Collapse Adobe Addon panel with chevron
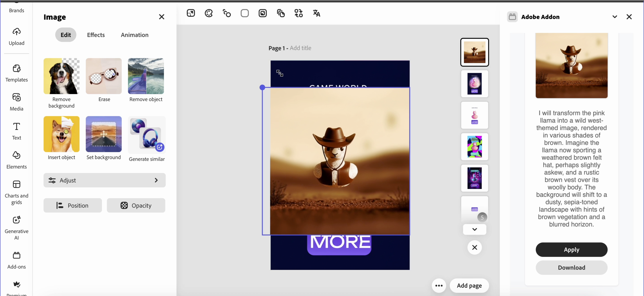Image resolution: width=644 pixels, height=296 pixels. pyautogui.click(x=614, y=17)
